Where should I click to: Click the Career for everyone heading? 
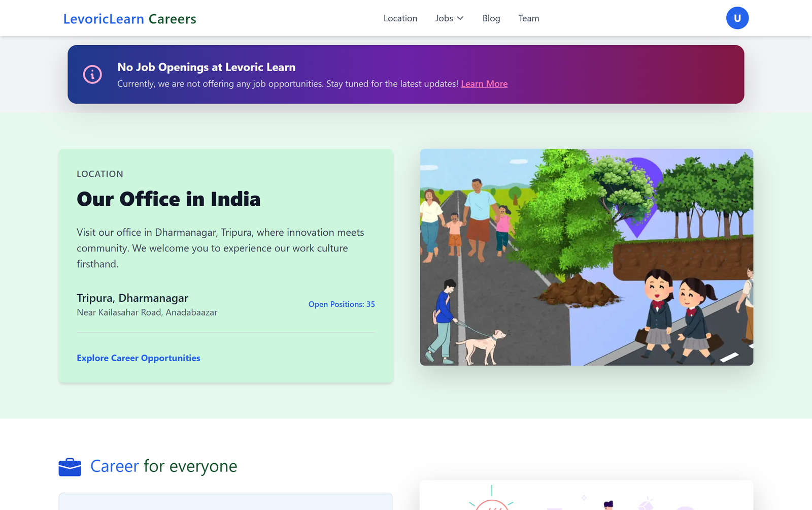(163, 466)
